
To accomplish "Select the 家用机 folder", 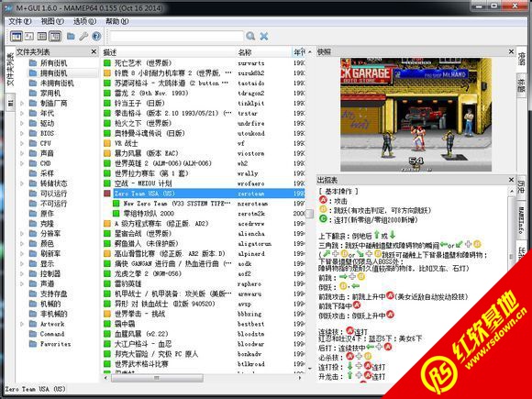I will tap(51, 93).
